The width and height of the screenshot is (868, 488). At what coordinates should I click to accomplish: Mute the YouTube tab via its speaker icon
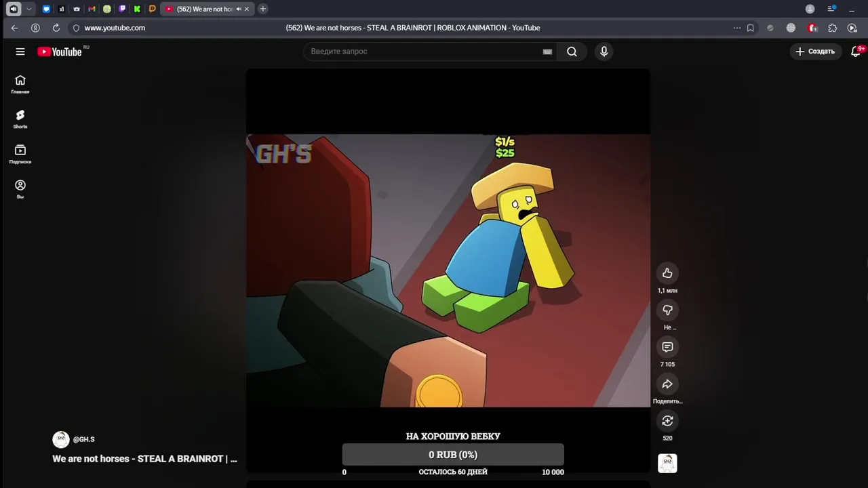tap(239, 9)
